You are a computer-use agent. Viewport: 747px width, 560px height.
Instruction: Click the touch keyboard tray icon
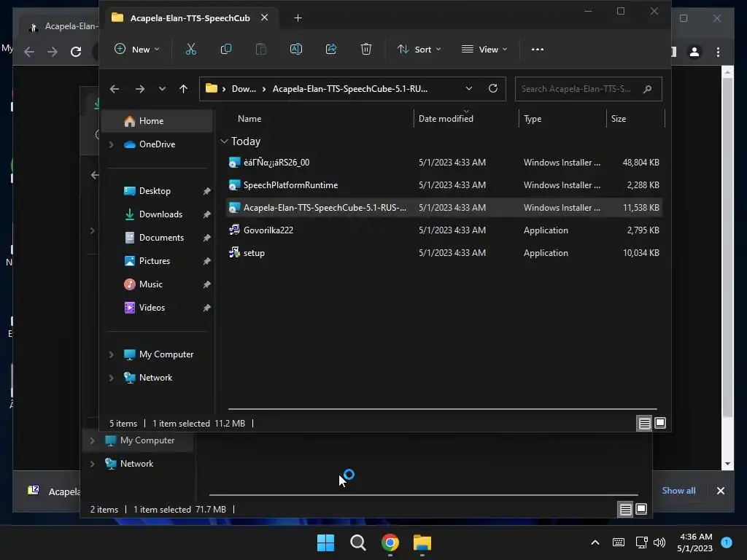pyautogui.click(x=619, y=542)
